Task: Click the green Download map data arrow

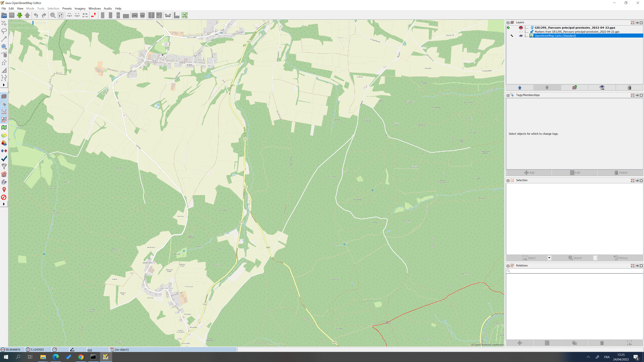Action: pos(19,15)
